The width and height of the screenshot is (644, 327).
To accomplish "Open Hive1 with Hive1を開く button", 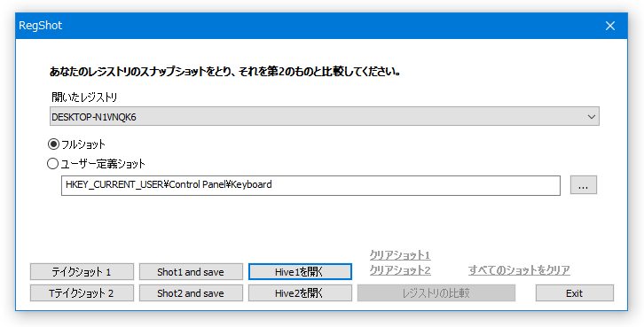I will click(300, 271).
